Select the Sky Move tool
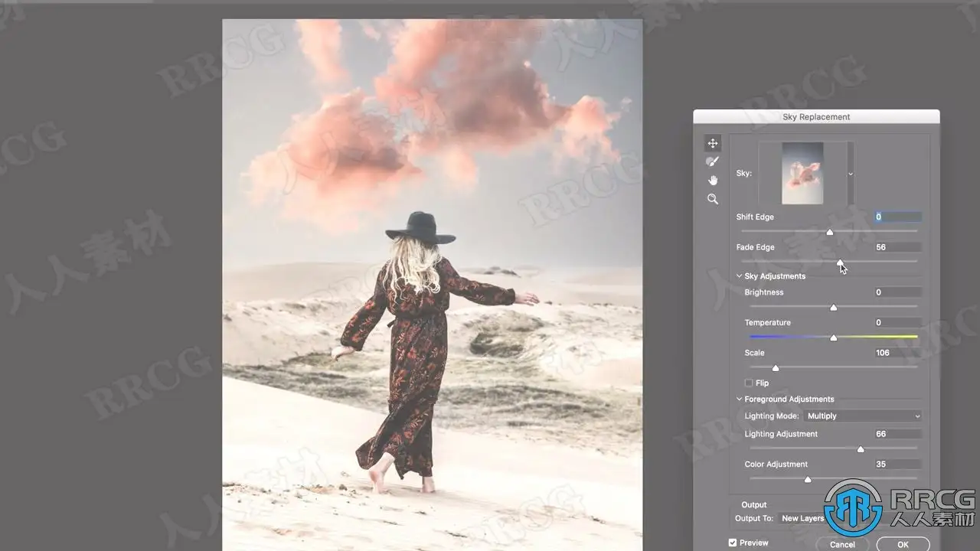This screenshot has width=980, height=551. pos(713,143)
